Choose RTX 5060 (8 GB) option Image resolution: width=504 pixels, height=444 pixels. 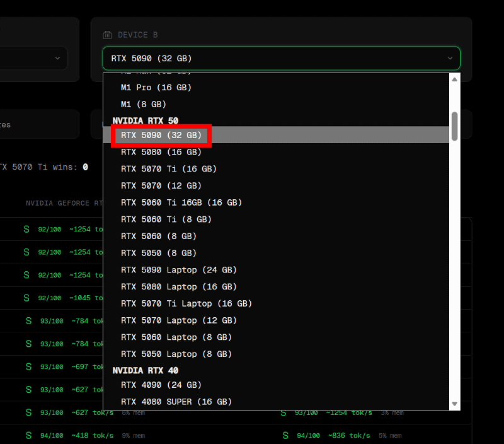click(x=159, y=236)
